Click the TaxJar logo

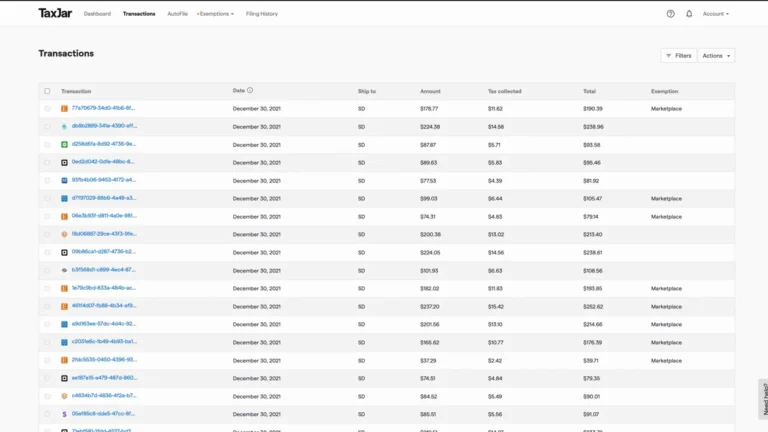(55, 13)
